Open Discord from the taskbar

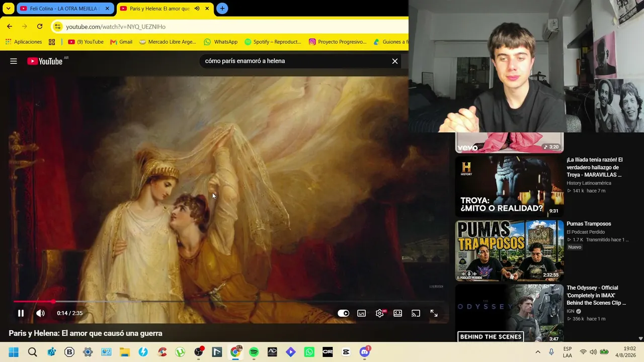click(x=365, y=352)
